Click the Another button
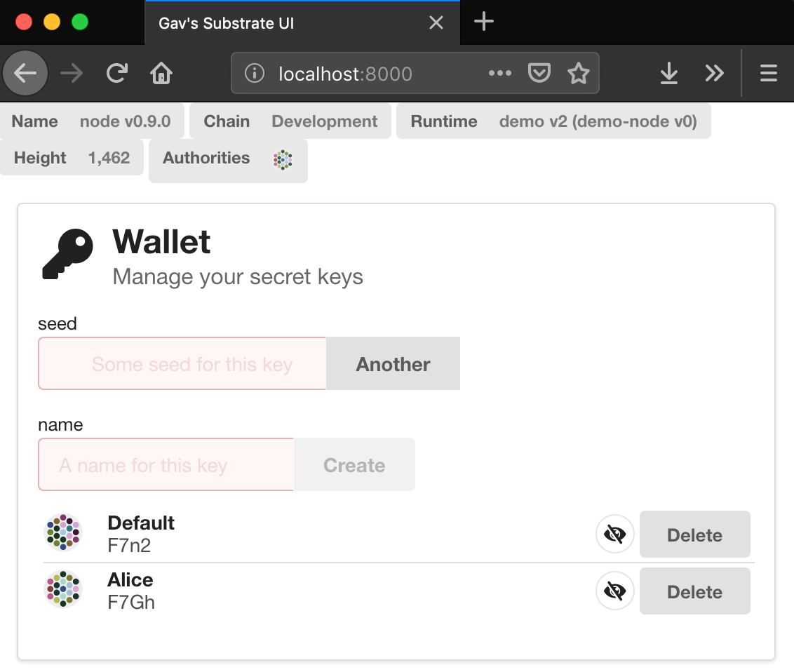This screenshot has width=794, height=672. (393, 363)
